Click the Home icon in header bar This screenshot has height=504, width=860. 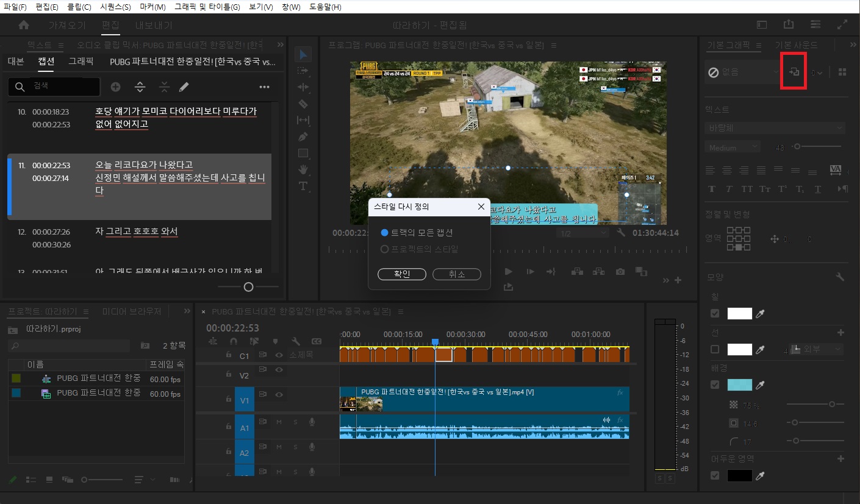(x=24, y=25)
